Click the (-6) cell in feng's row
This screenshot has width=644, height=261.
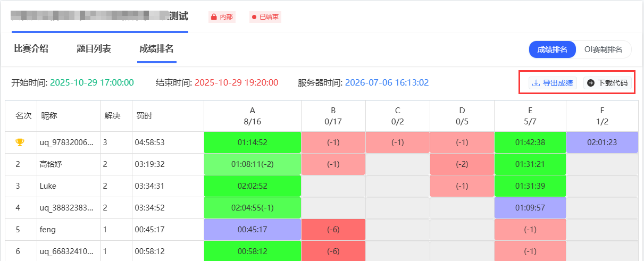333,230
